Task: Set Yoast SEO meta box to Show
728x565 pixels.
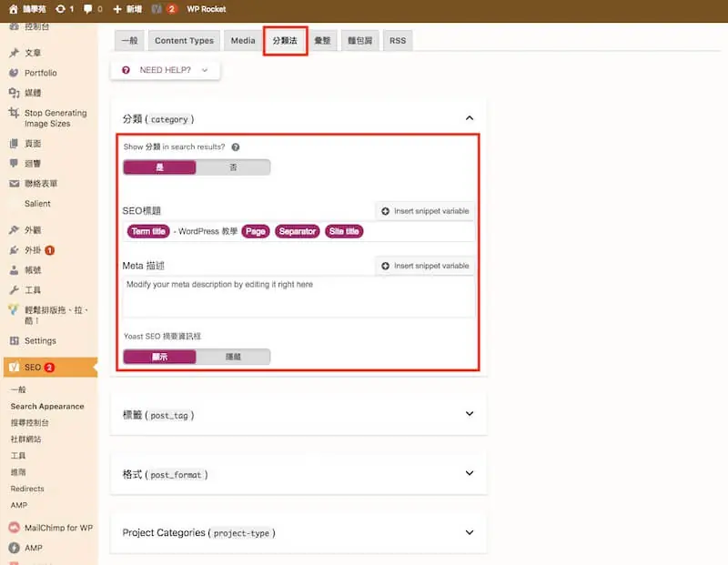Action: click(x=160, y=357)
